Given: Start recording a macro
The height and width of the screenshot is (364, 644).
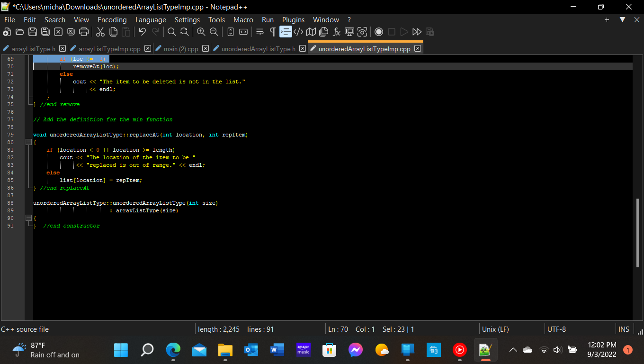Looking at the screenshot, I should [379, 32].
